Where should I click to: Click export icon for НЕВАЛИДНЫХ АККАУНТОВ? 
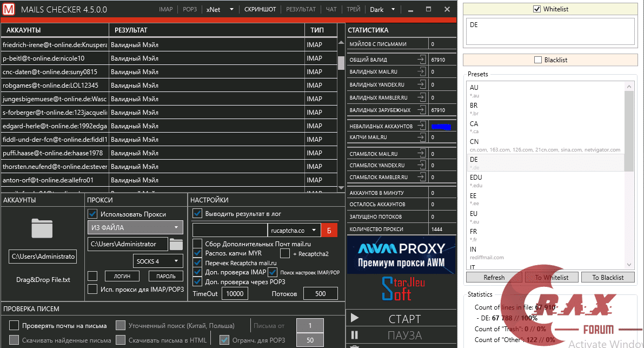pos(421,126)
